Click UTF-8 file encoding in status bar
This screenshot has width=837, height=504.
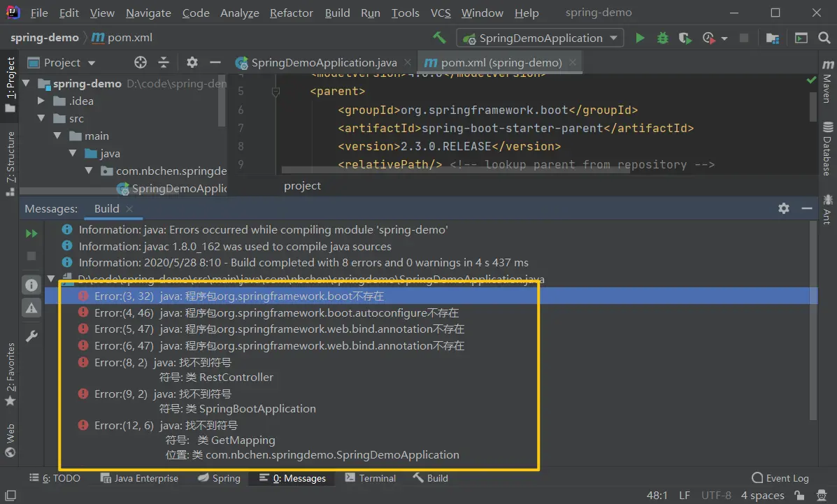(716, 495)
